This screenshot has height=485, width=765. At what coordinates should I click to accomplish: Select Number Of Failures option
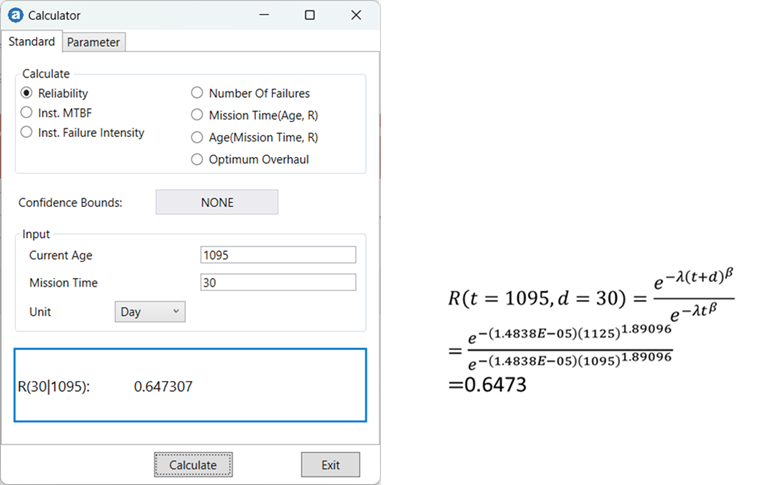coord(197,93)
